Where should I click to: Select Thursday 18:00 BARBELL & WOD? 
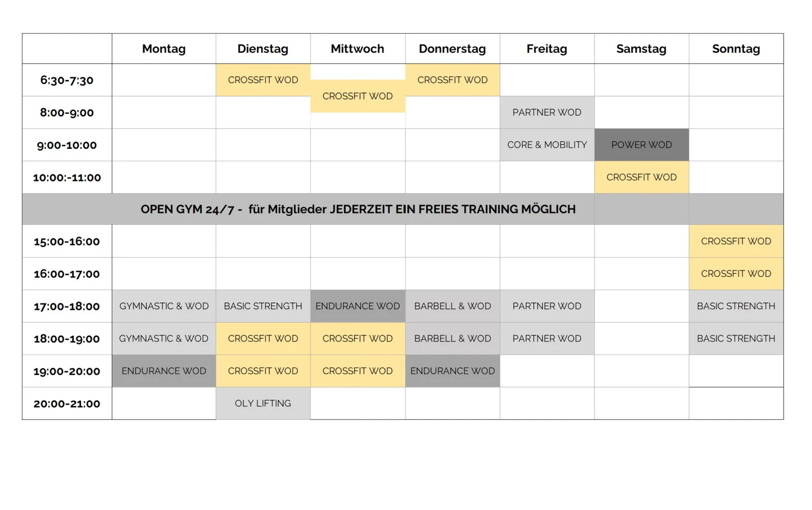tap(452, 339)
